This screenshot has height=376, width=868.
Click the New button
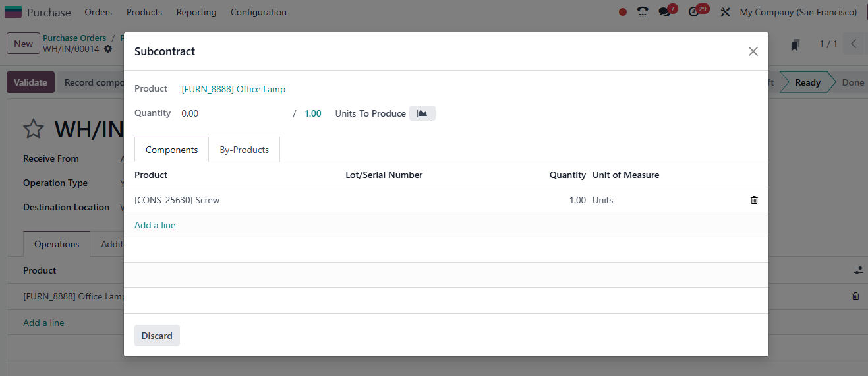pyautogui.click(x=23, y=44)
